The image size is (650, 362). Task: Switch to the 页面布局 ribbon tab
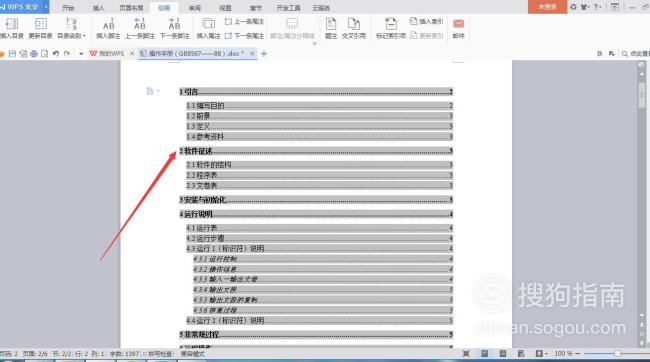click(x=131, y=8)
